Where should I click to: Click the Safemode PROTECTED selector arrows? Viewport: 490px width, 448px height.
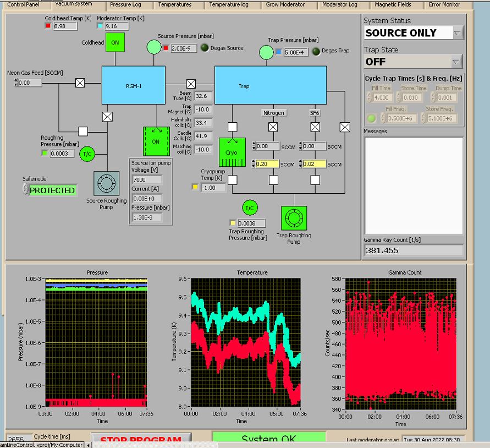[x=25, y=190]
